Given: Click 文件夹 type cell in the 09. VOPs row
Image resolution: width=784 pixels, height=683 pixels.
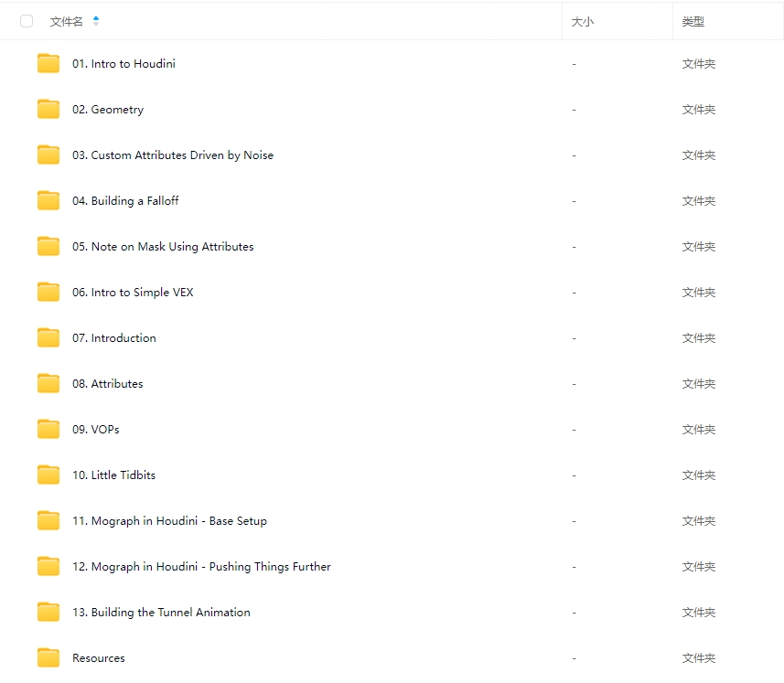Looking at the screenshot, I should (x=699, y=429).
